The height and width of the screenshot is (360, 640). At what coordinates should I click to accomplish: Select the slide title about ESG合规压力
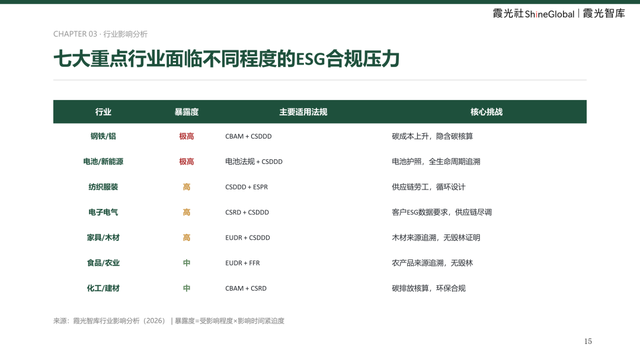(227, 58)
